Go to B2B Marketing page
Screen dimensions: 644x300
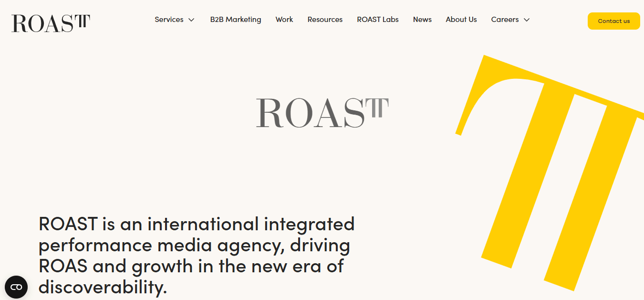(236, 20)
